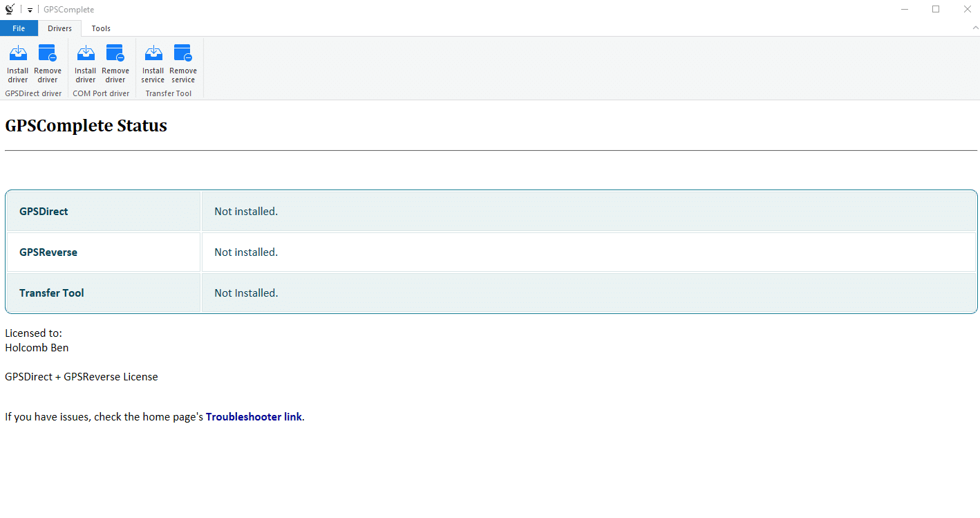Open the Troubleshooter link
Screen dimensions: 980x518
click(x=254, y=416)
